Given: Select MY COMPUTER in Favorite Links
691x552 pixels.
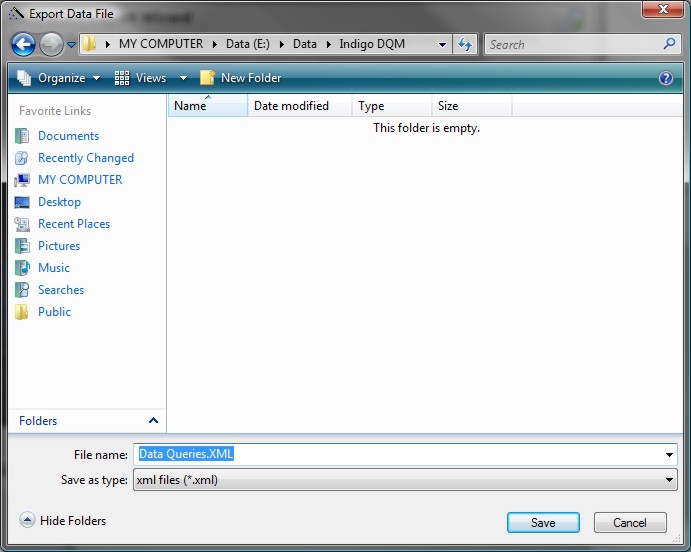Looking at the screenshot, I should pyautogui.click(x=80, y=180).
